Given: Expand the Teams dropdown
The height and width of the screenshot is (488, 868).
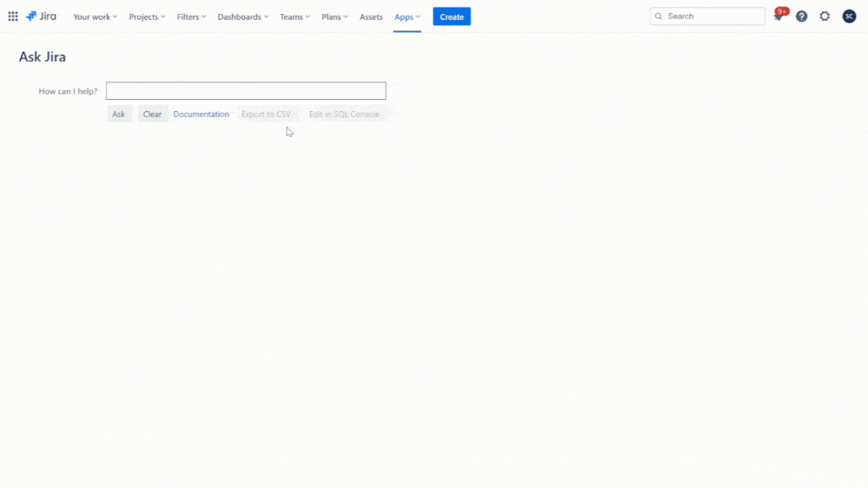Looking at the screenshot, I should click(295, 17).
